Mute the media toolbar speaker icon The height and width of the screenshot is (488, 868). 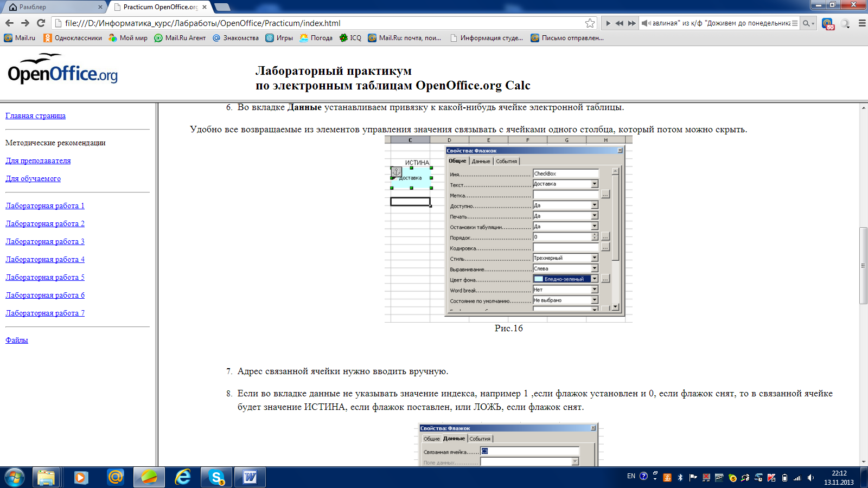(646, 23)
